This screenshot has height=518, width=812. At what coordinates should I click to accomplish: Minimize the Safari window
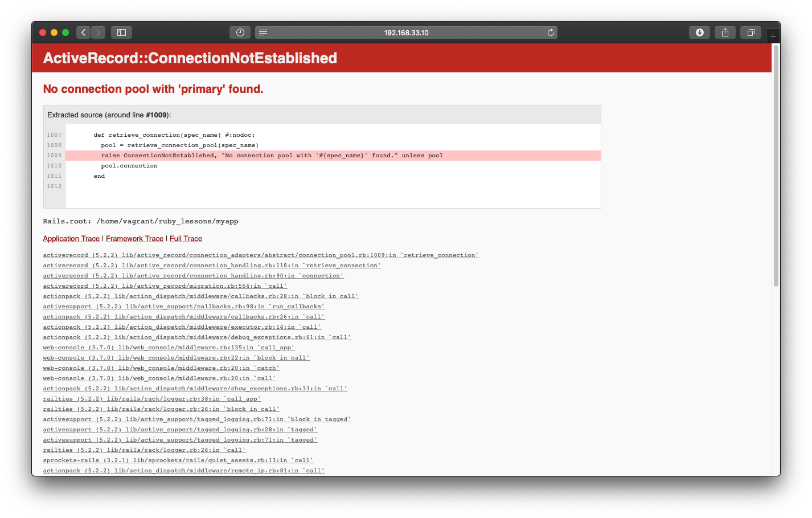coord(54,32)
